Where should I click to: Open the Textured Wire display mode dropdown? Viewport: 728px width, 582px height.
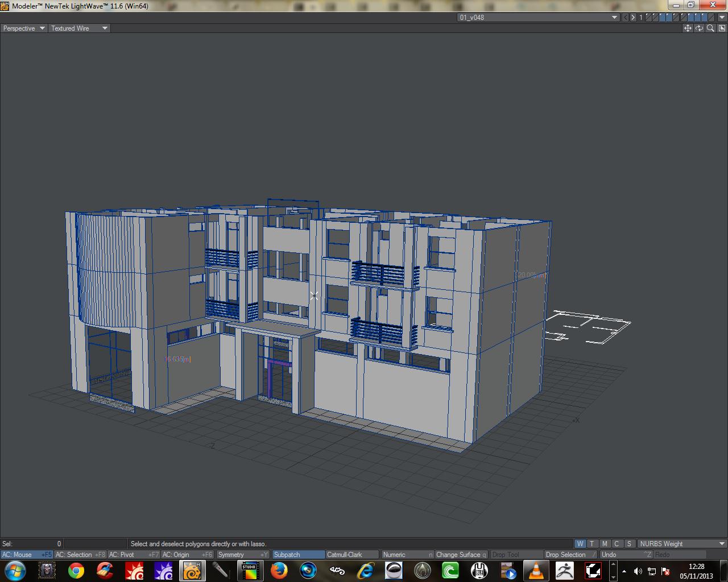coord(79,28)
